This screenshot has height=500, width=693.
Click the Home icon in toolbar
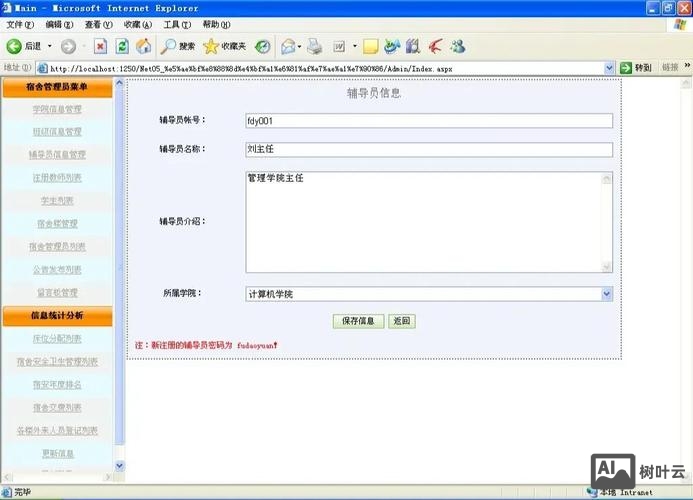[143, 46]
